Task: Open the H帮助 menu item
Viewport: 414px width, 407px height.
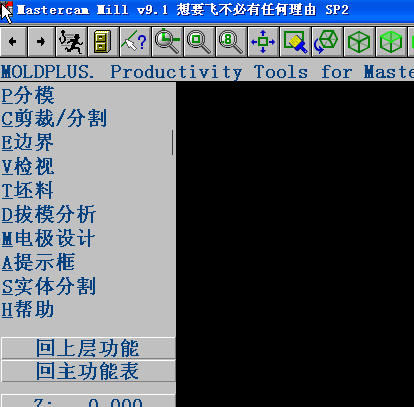Action: pos(28,310)
